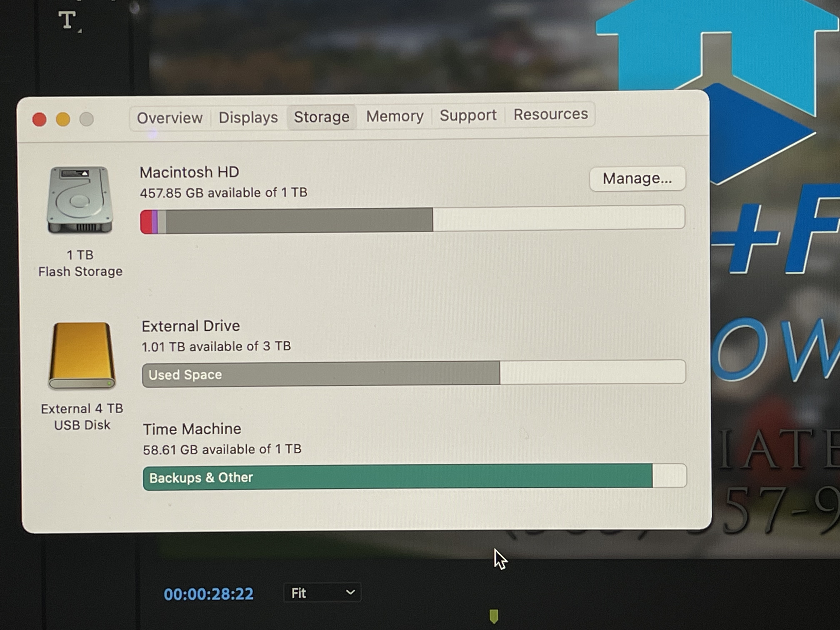The height and width of the screenshot is (630, 840).
Task: Minimize the About This Mac window
Action: click(x=63, y=119)
